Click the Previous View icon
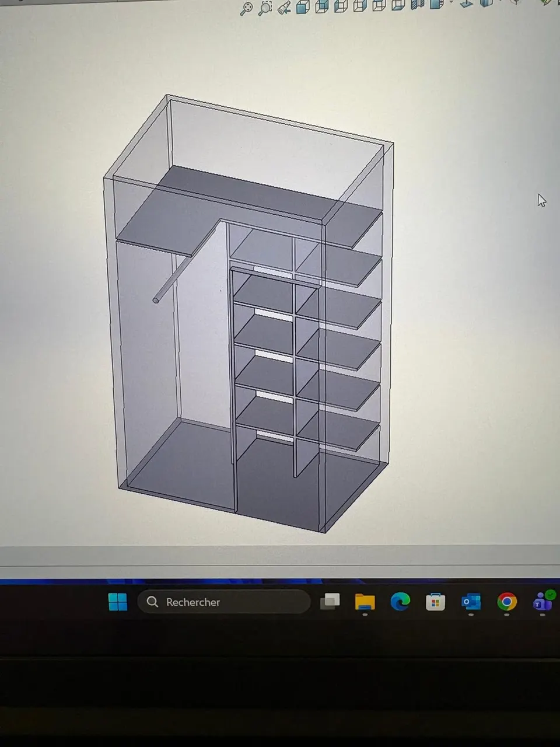560x747 pixels. (284, 8)
